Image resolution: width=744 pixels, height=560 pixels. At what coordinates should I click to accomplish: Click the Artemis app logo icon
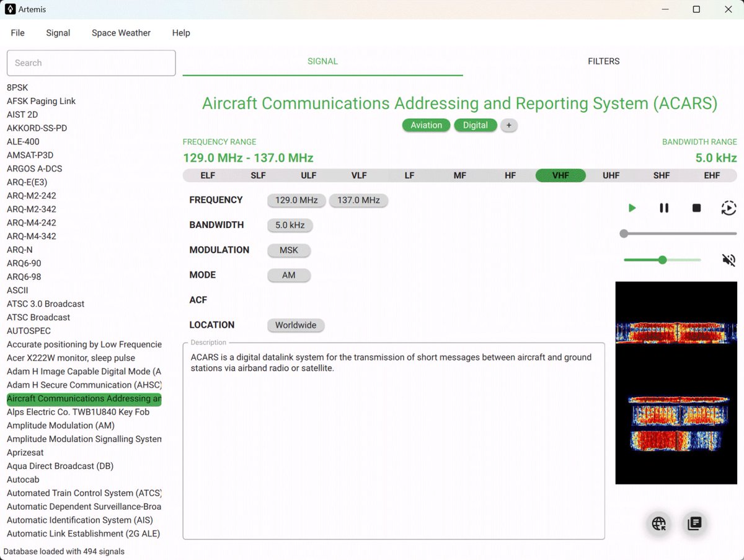coord(10,9)
